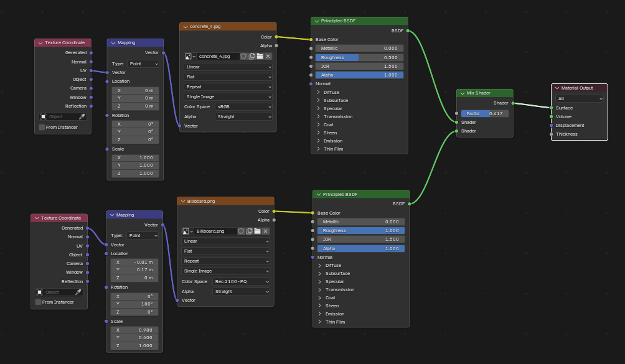Collapse the Mix Shader node

(461, 93)
